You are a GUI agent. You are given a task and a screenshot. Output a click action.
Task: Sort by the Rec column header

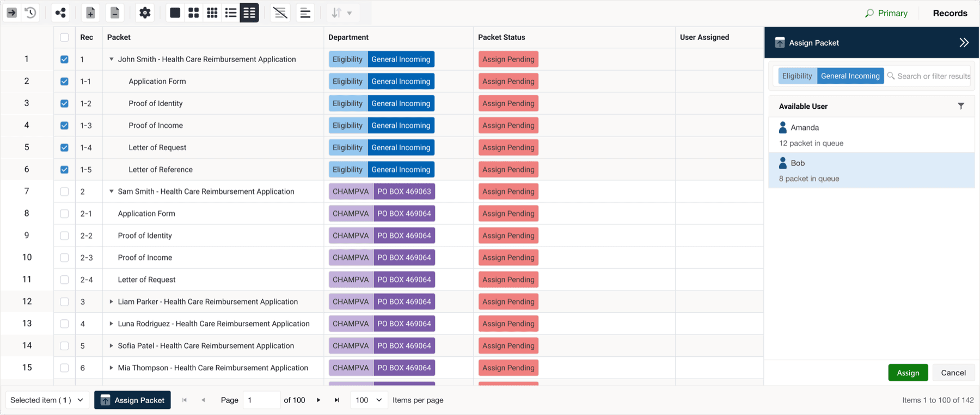(x=87, y=37)
